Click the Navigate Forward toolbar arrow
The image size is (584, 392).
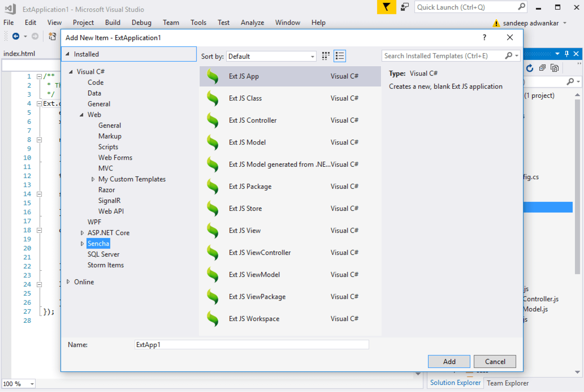pos(35,36)
